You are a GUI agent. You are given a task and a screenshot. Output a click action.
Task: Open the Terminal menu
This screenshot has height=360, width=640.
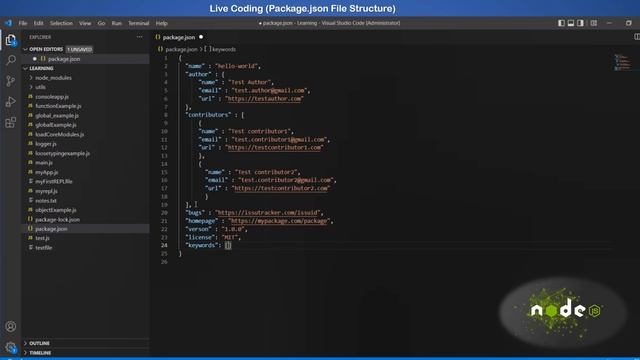click(x=138, y=23)
